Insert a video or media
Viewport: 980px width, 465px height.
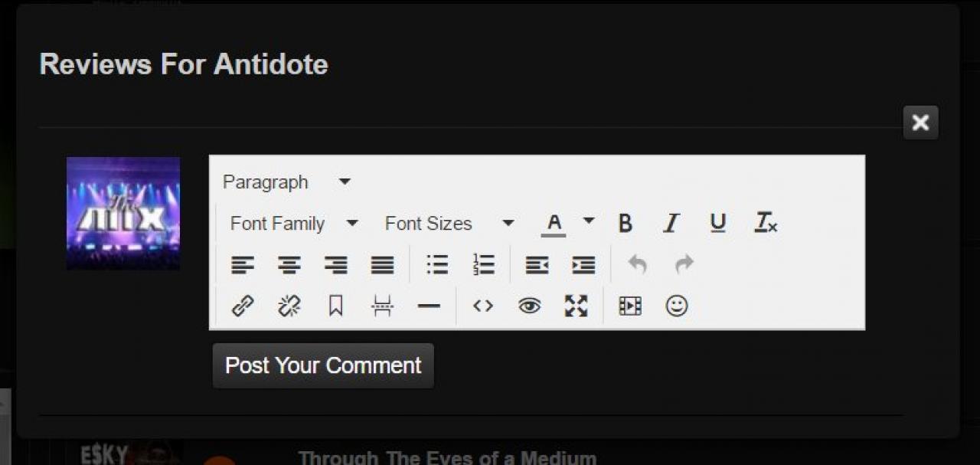(x=630, y=306)
